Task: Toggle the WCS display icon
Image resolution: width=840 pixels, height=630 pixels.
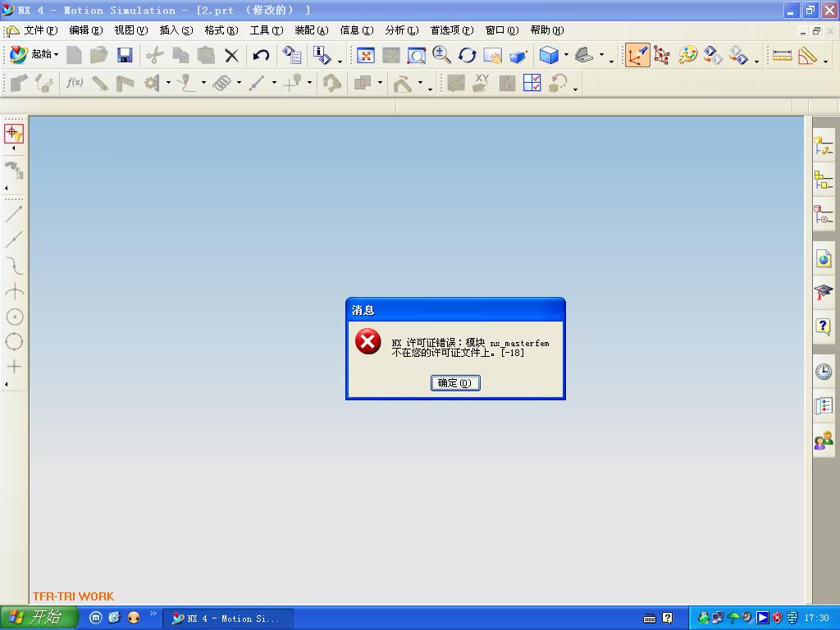Action: pyautogui.click(x=637, y=55)
